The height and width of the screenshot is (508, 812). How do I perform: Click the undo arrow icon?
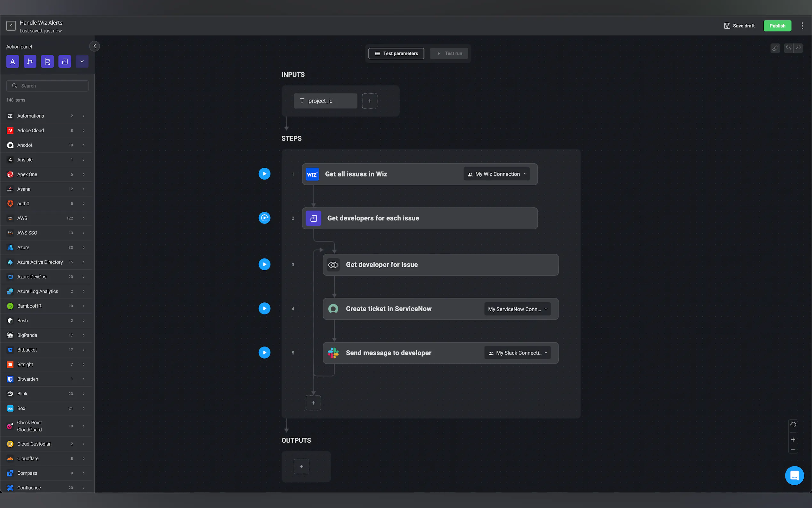coord(787,48)
